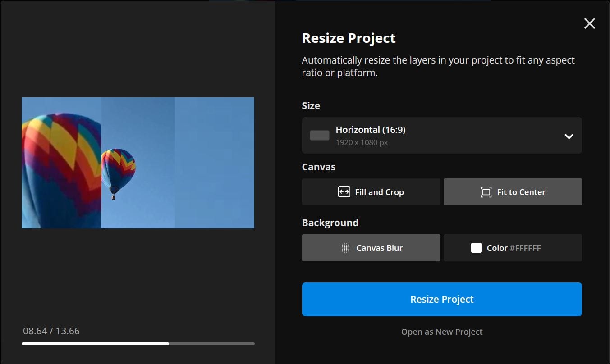Click the Fit to Center frame icon
Image resolution: width=610 pixels, height=364 pixels.
486,192
